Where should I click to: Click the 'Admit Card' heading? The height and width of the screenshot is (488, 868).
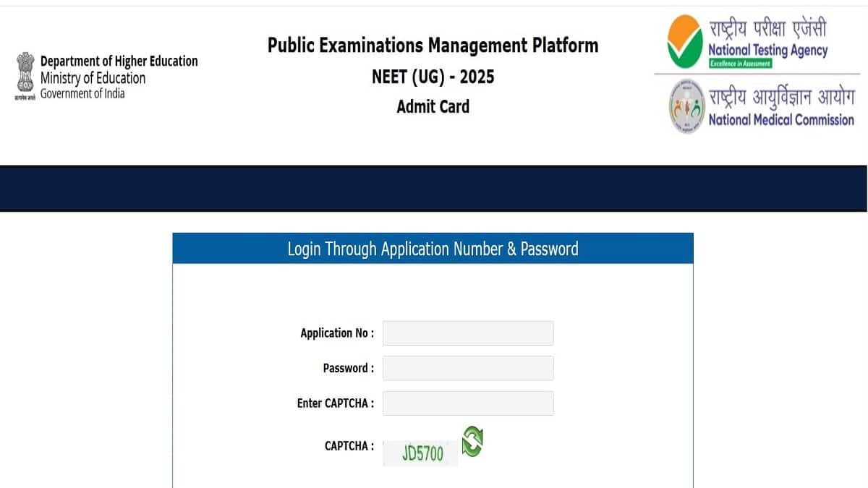tap(433, 106)
